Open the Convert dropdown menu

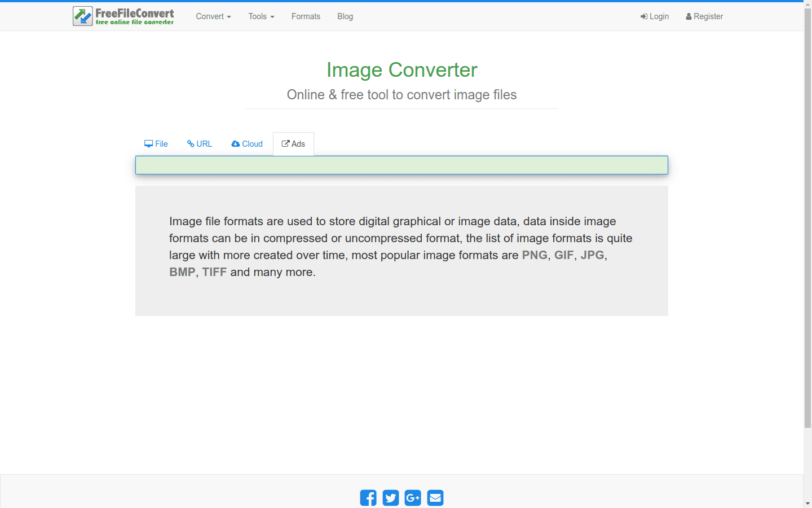coord(213,16)
